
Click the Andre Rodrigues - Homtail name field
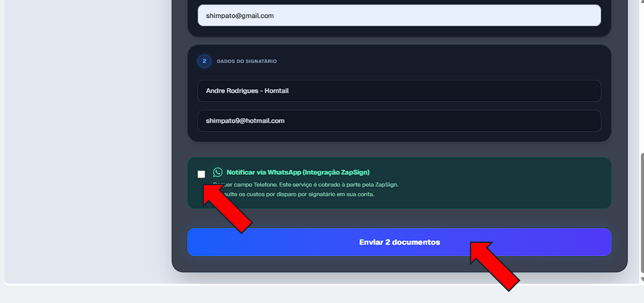tap(399, 91)
